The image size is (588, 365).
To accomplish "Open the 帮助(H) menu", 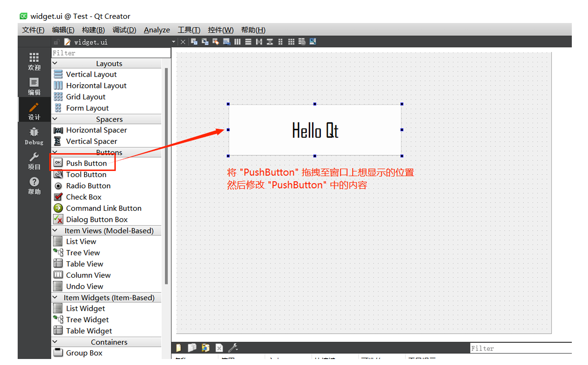I will pos(253,30).
